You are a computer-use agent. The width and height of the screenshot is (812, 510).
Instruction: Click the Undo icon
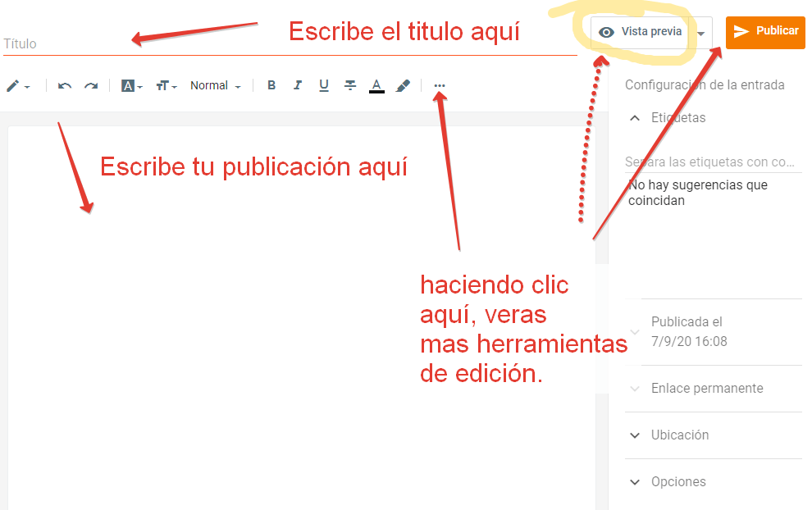tap(64, 85)
